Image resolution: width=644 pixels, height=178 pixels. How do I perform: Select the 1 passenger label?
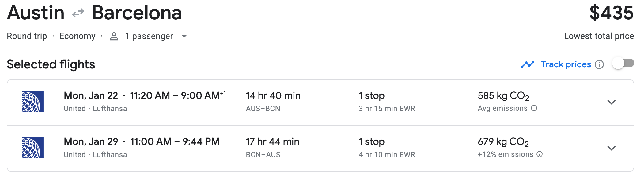click(x=149, y=36)
